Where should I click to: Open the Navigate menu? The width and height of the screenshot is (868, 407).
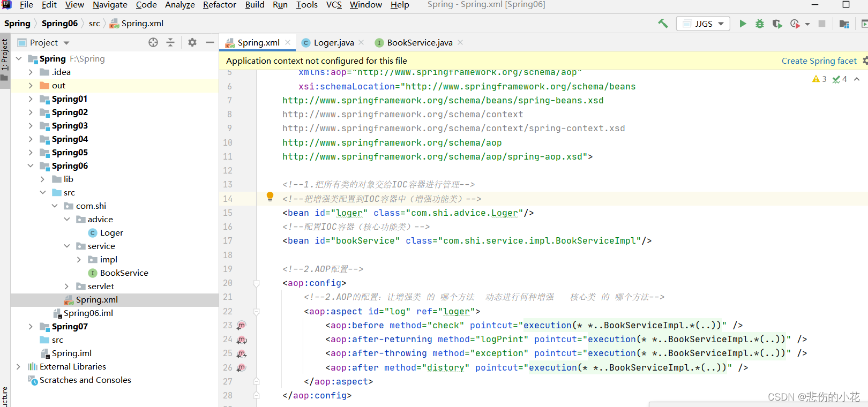[110, 5]
